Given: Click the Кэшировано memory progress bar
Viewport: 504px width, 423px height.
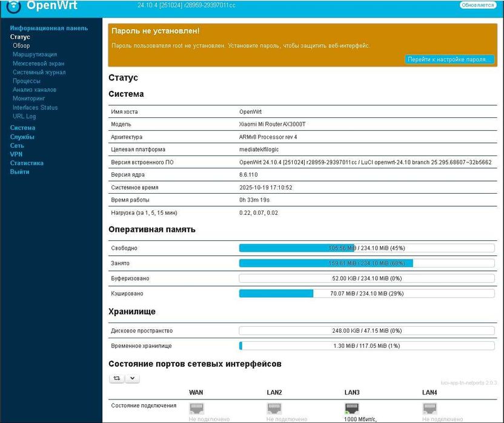Looking at the screenshot, I should point(366,293).
